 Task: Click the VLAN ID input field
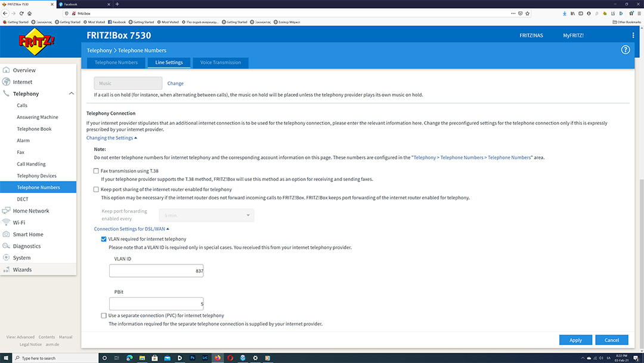[156, 270]
